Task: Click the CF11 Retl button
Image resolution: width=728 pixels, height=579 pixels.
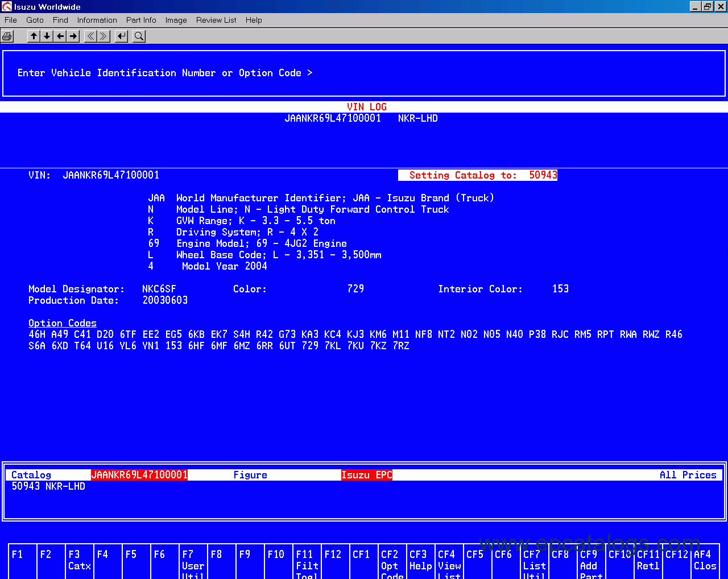Action: pyautogui.click(x=648, y=561)
